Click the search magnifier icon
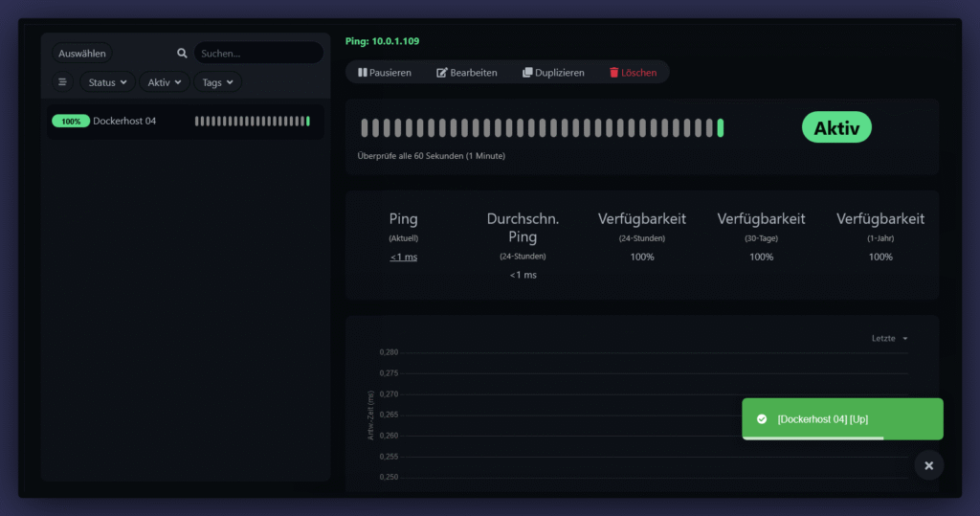Viewport: 980px width, 516px height. [x=182, y=54]
